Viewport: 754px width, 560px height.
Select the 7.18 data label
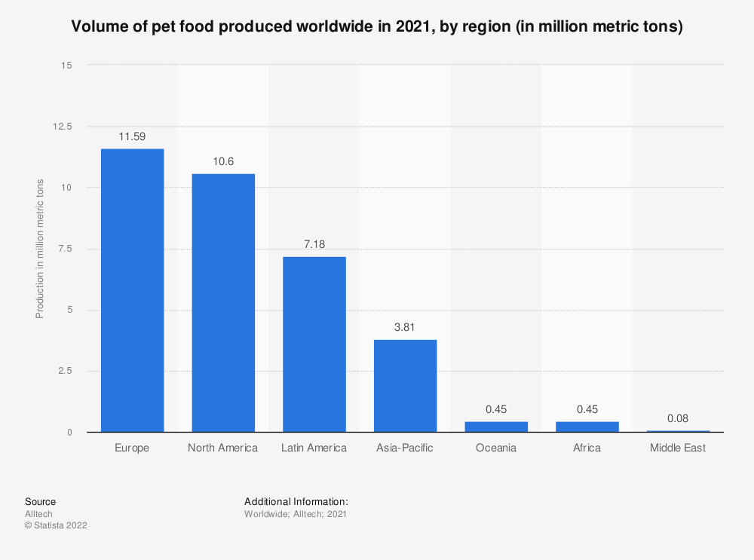pyautogui.click(x=314, y=244)
